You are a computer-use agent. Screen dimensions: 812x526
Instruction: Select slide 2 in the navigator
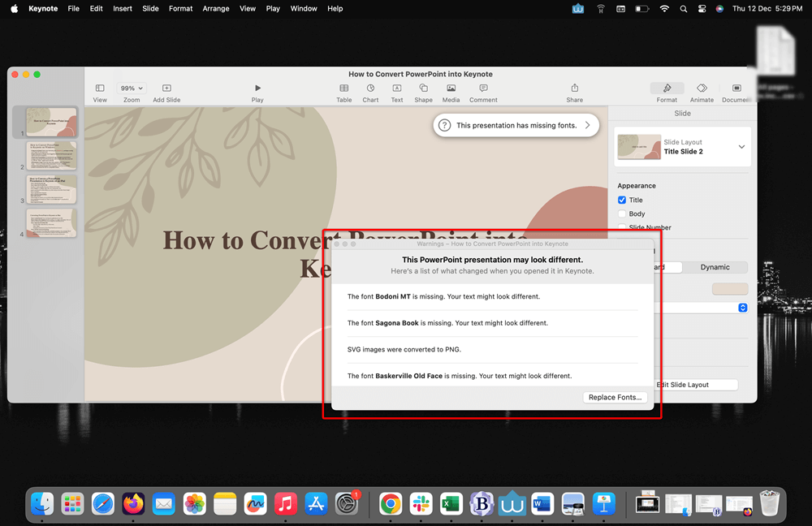point(51,157)
